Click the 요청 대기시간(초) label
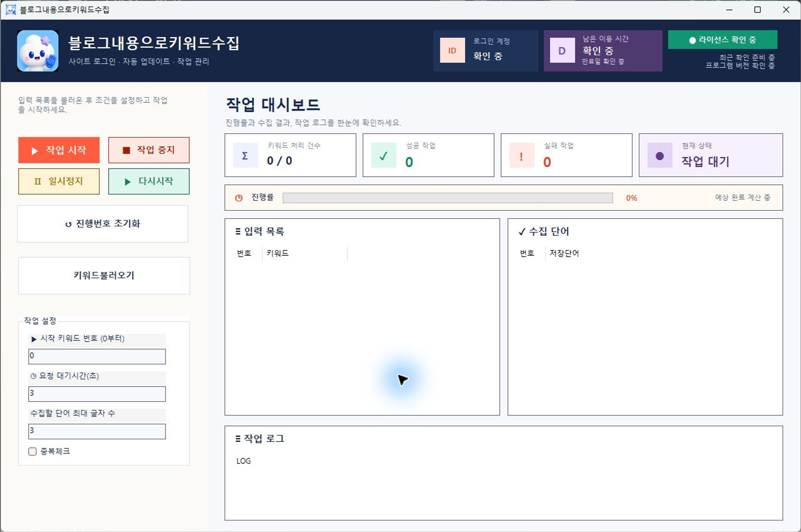 click(x=65, y=376)
